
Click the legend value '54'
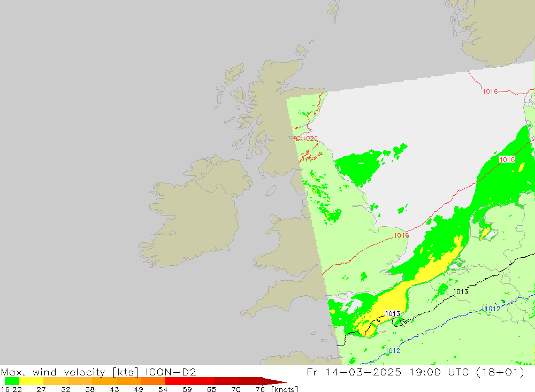[163, 389]
